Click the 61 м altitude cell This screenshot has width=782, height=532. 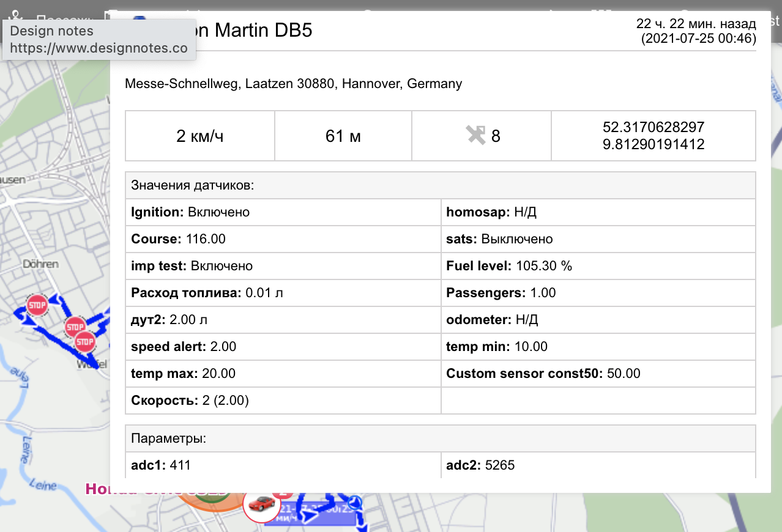click(x=343, y=136)
